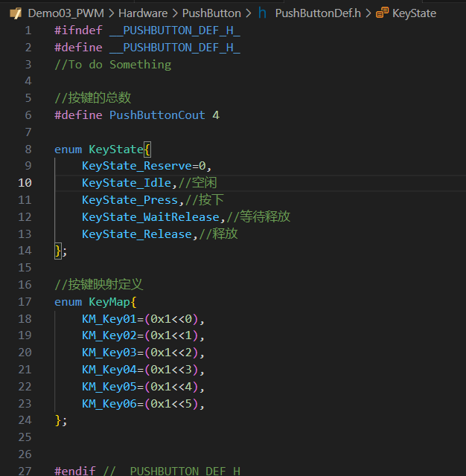Click the h header file icon
The height and width of the screenshot is (476, 466).
click(x=262, y=13)
